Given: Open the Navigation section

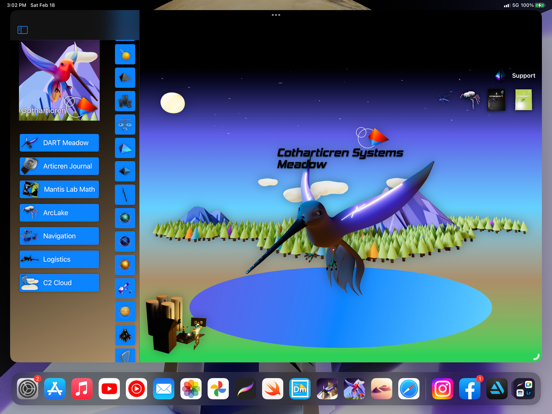Looking at the screenshot, I should click(x=59, y=236).
